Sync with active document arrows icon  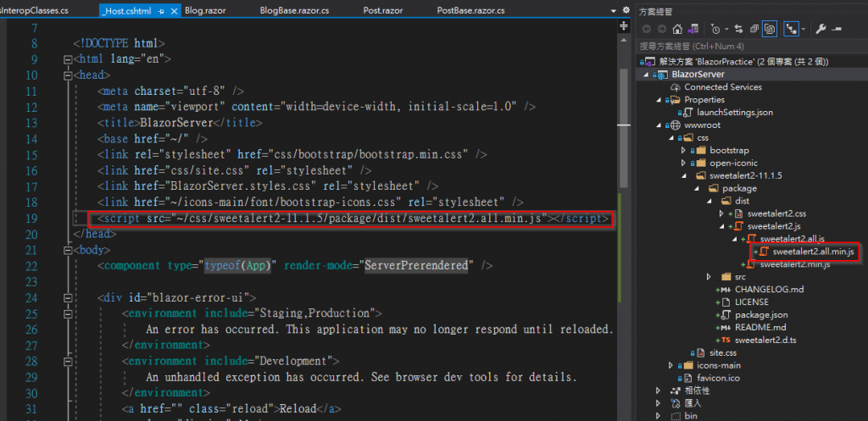(x=738, y=29)
